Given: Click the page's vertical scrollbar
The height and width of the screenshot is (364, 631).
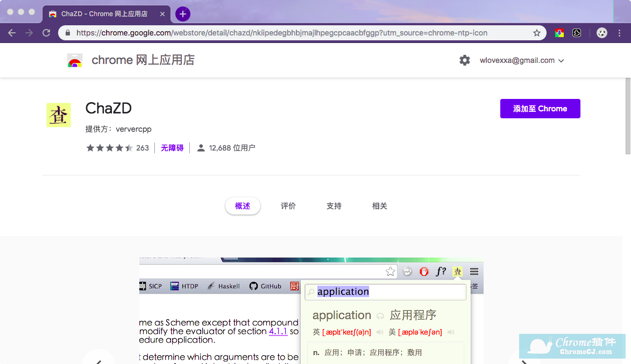Looking at the screenshot, I should coord(628,116).
